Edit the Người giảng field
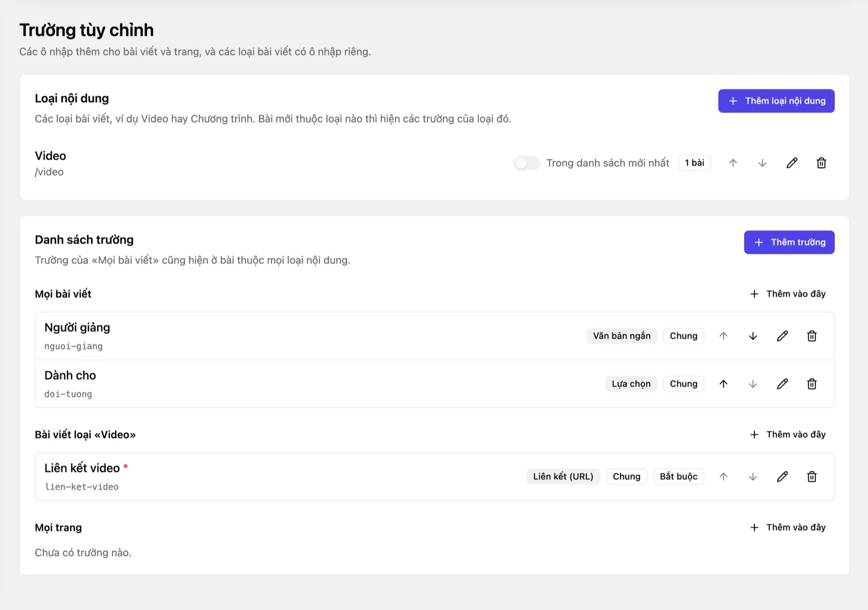Screen dimensions: 868x610 point(782,336)
